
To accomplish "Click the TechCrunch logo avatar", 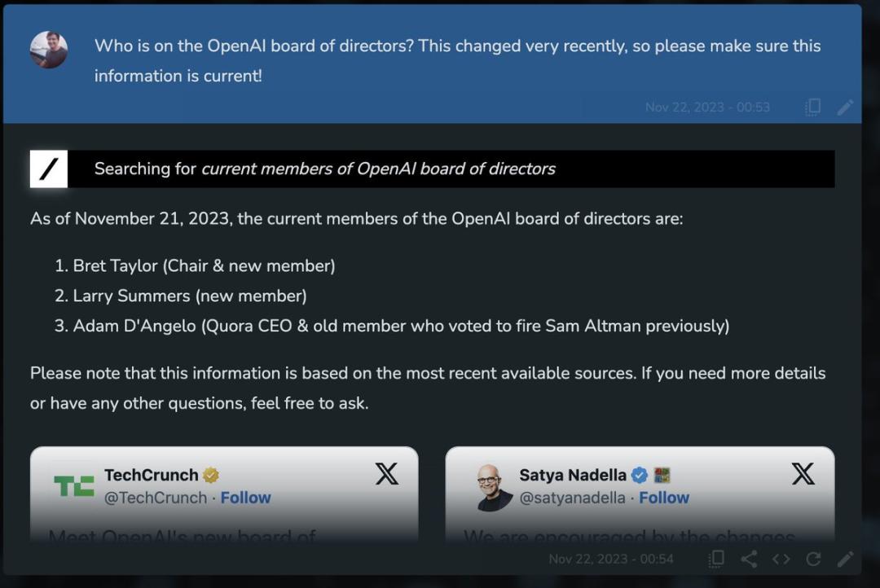I will pyautogui.click(x=74, y=486).
